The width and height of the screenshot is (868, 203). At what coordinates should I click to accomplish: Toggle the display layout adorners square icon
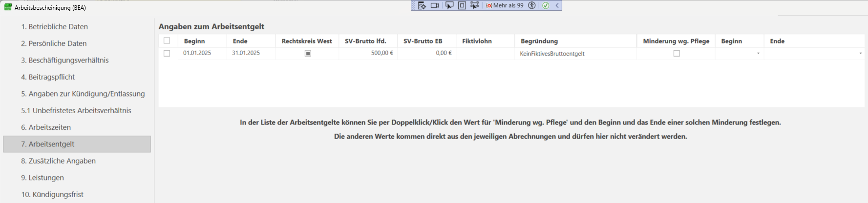pos(462,5)
